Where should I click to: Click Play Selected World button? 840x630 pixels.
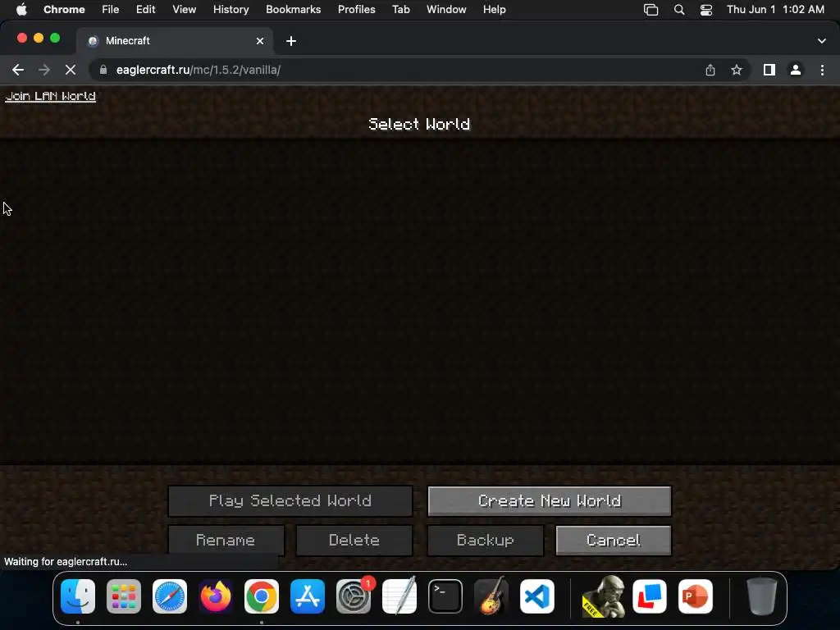coord(290,501)
